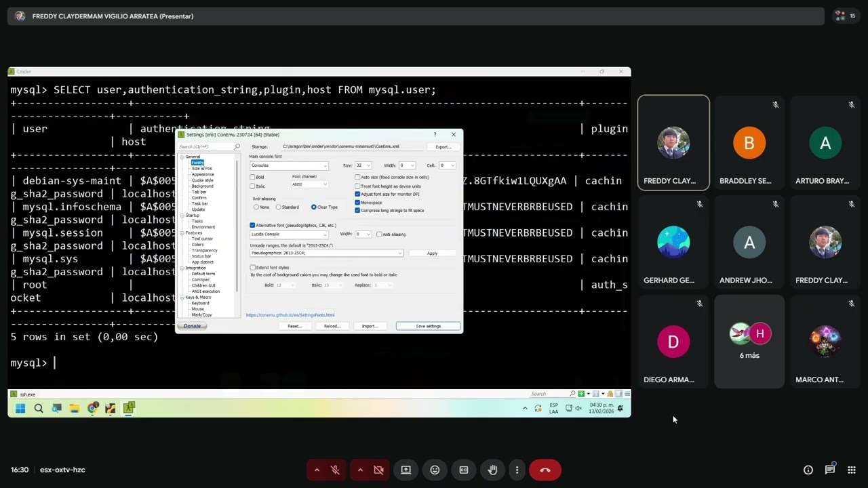This screenshot has width=868, height=488.
Task: Check the Bold font checkbox
Action: [x=253, y=178]
